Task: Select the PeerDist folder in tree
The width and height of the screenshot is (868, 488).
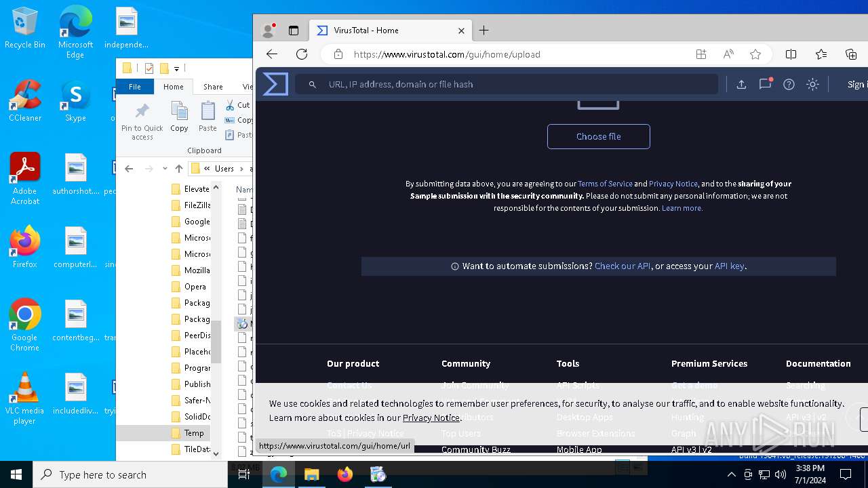Action: tap(191, 335)
